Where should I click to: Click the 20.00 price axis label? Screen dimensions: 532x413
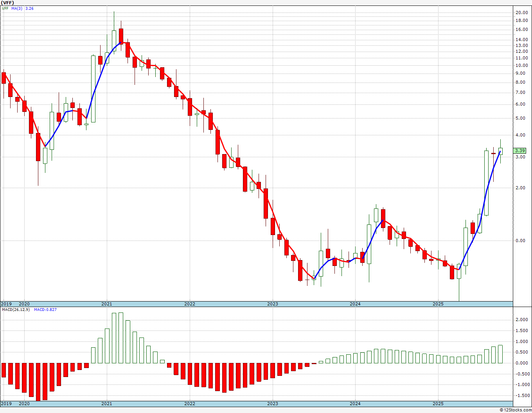[521, 13]
